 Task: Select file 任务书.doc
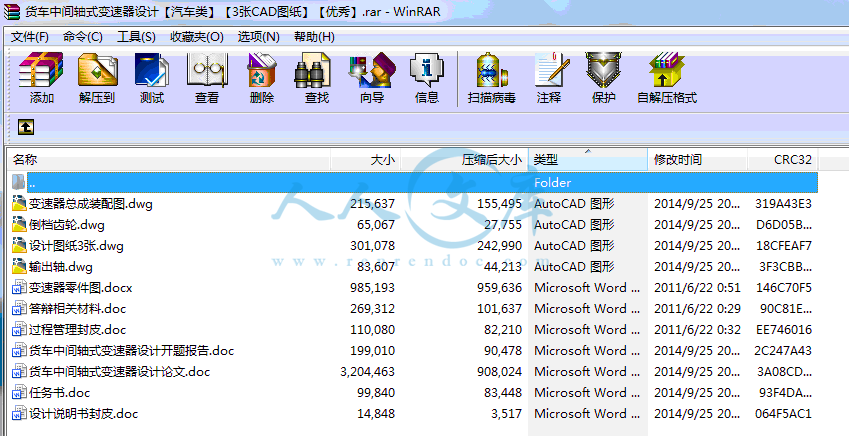click(x=60, y=393)
